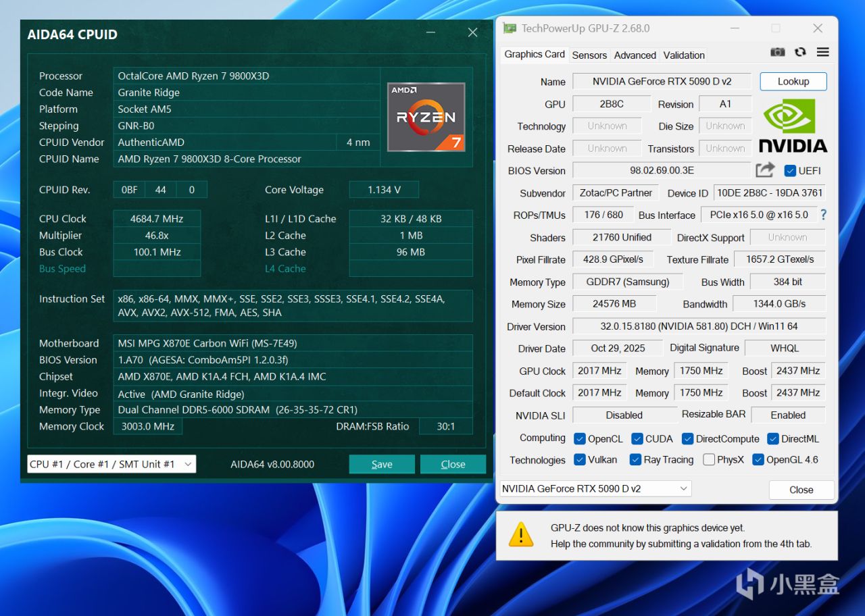Click Motherboard "MSI MPG X870E Carbon WiFi (MS-7E49)"

click(293, 343)
